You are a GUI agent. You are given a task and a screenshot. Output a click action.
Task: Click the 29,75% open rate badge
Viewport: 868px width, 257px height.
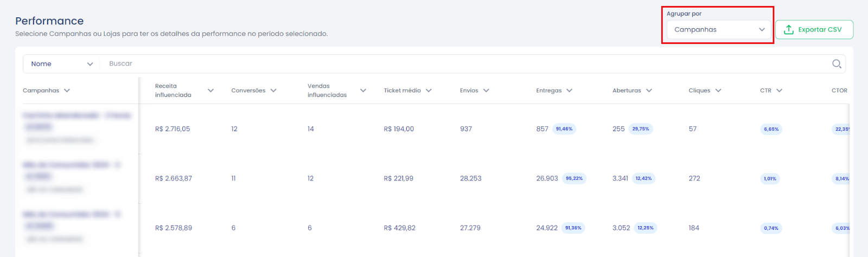(641, 129)
